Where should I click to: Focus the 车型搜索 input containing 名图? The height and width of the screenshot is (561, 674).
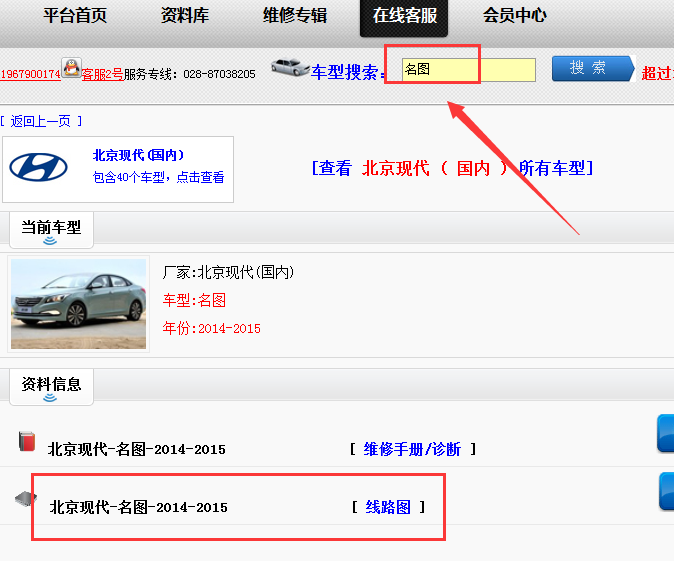(x=469, y=70)
